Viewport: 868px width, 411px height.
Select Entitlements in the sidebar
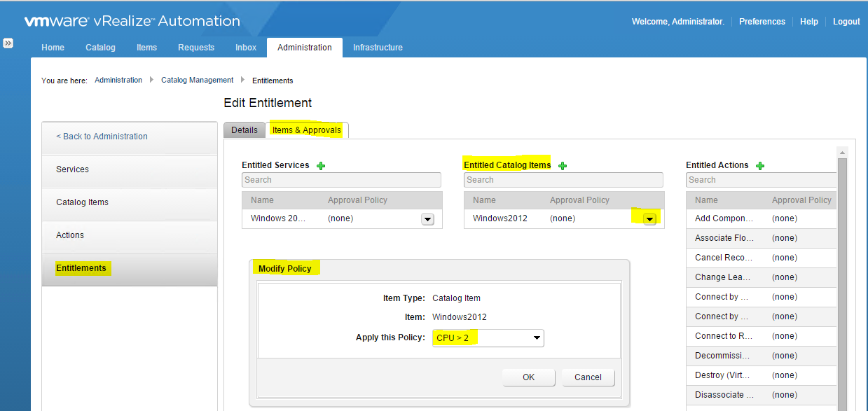click(x=130, y=268)
